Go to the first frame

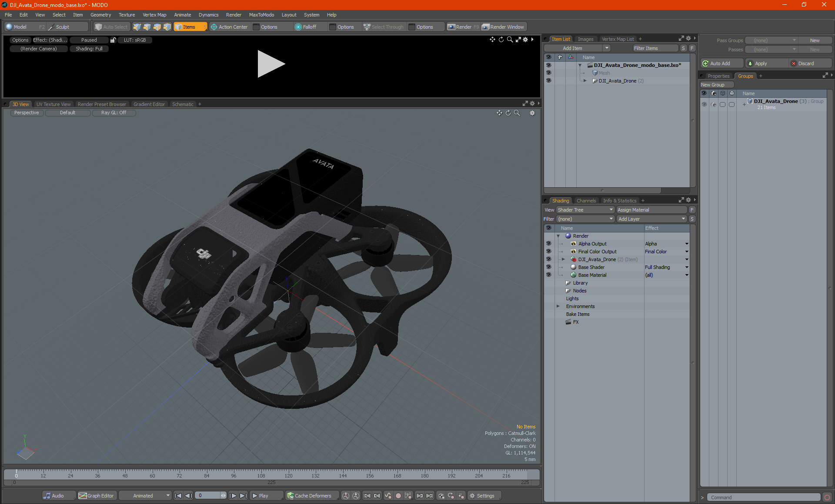(x=178, y=496)
